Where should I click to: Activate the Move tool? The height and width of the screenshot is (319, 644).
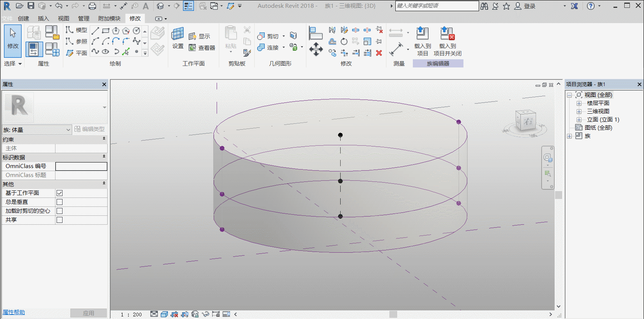pyautogui.click(x=316, y=49)
